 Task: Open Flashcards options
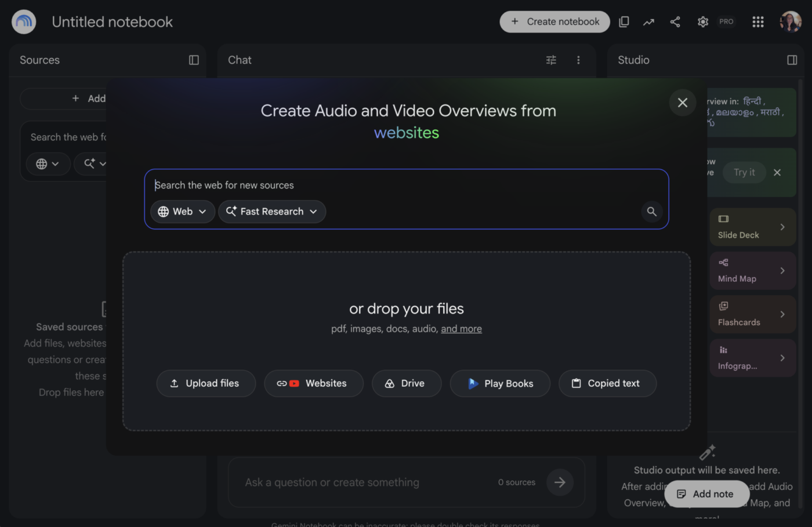tap(753, 314)
